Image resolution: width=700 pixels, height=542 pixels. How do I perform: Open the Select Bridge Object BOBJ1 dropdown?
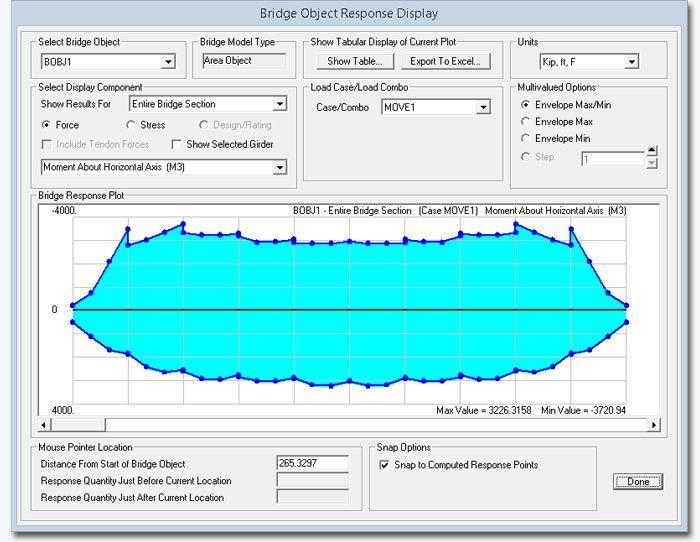pos(168,62)
